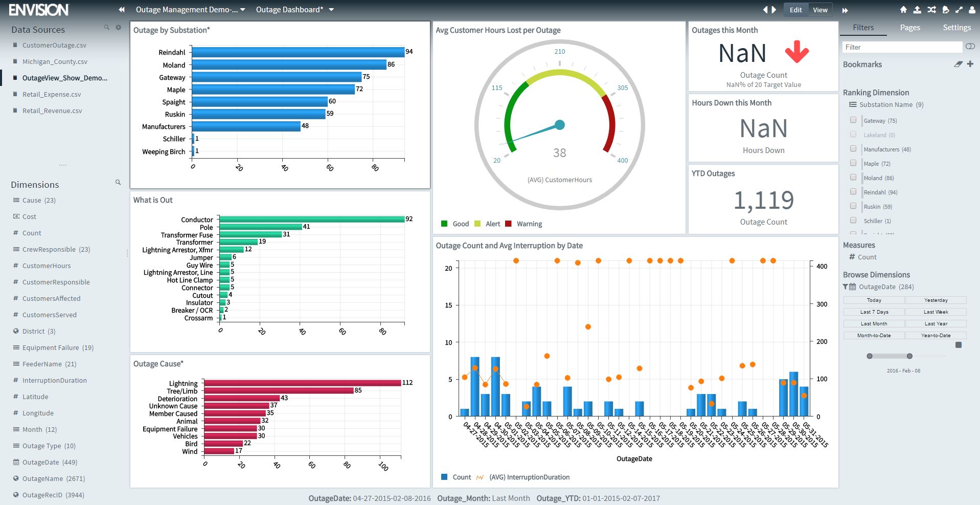Click the Today date button

(x=874, y=300)
